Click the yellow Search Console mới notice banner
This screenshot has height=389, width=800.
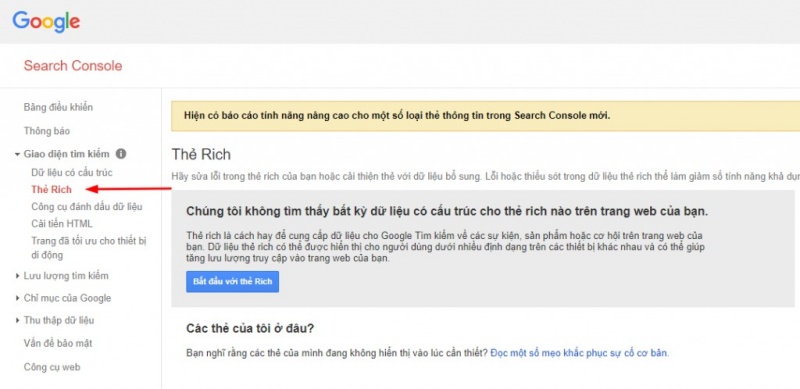(x=485, y=116)
